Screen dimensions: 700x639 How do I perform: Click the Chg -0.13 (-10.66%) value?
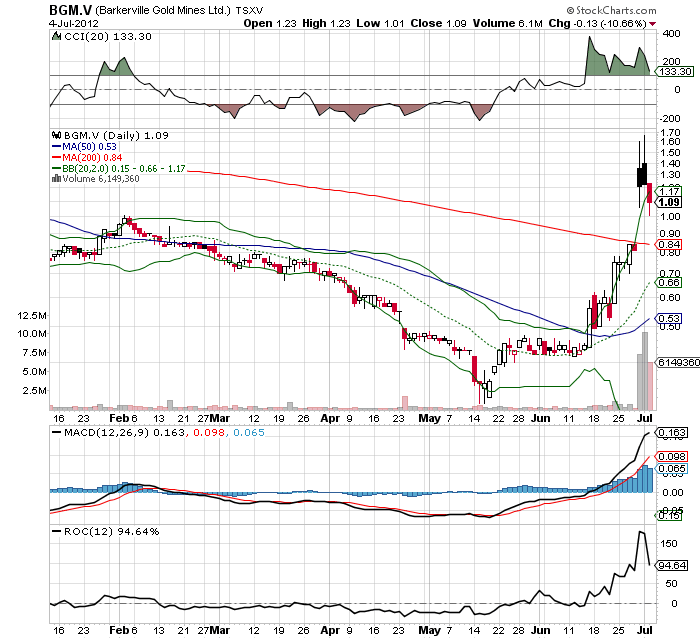598,23
